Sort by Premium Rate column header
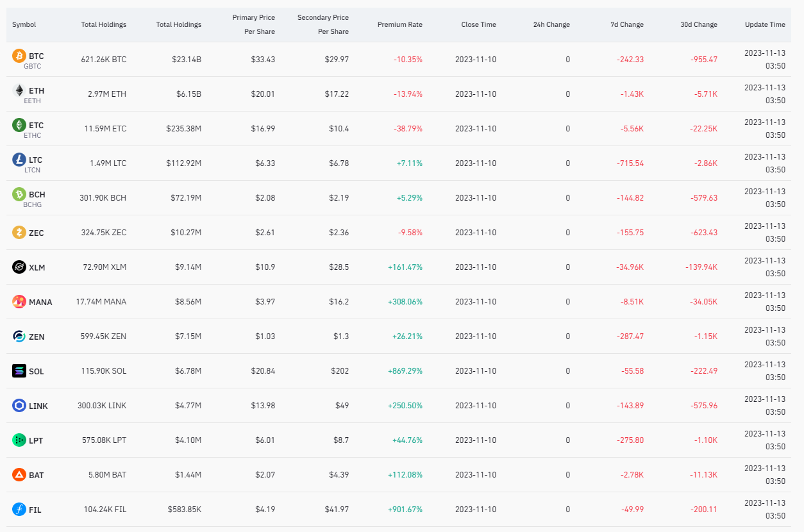The width and height of the screenshot is (804, 532). pyautogui.click(x=399, y=25)
